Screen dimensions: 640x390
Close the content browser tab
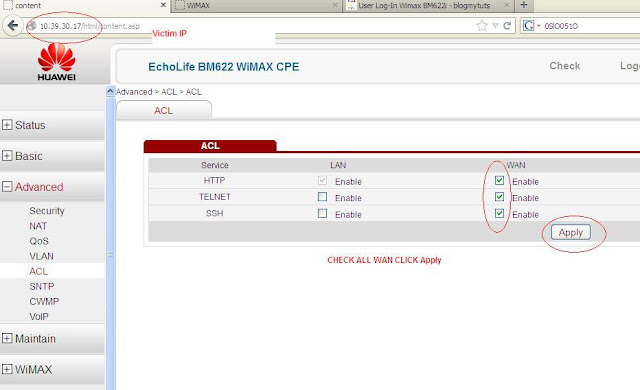[163, 5]
